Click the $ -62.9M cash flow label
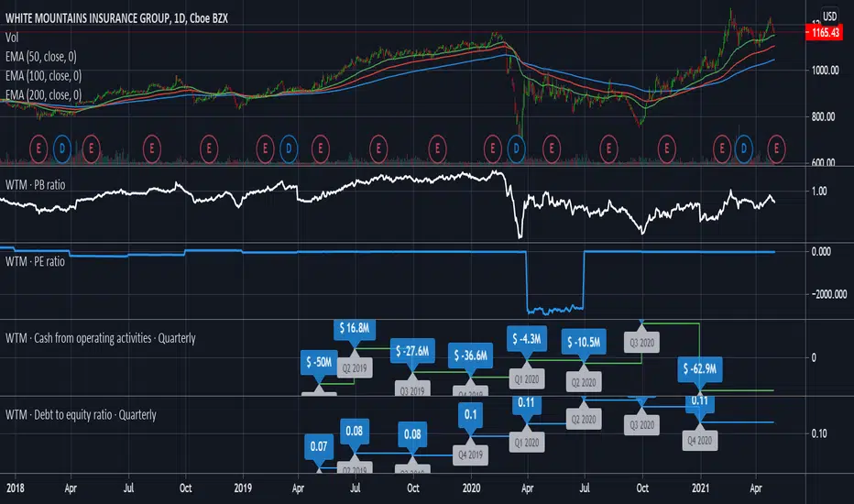 click(700, 369)
